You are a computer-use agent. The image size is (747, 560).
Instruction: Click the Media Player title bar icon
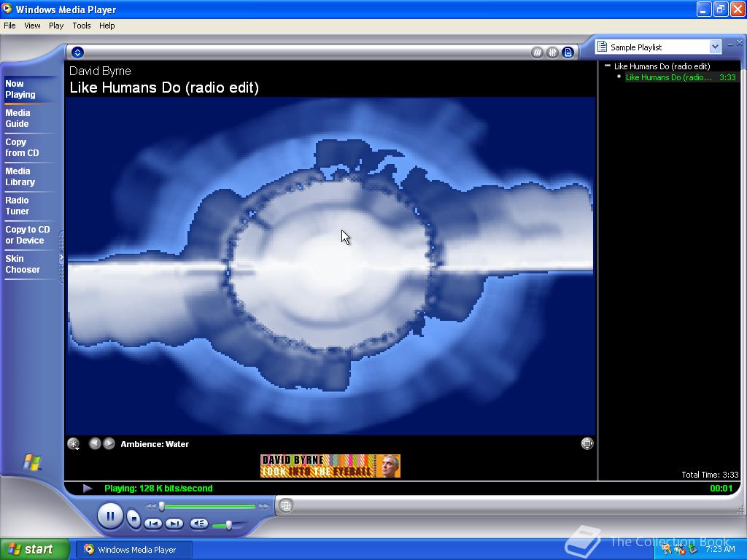pos(7,9)
